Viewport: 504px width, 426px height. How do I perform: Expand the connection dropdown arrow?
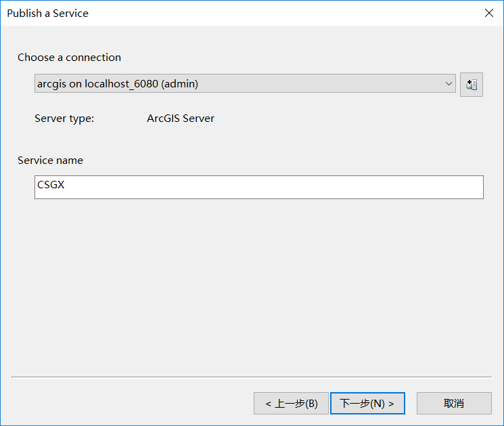[x=449, y=83]
